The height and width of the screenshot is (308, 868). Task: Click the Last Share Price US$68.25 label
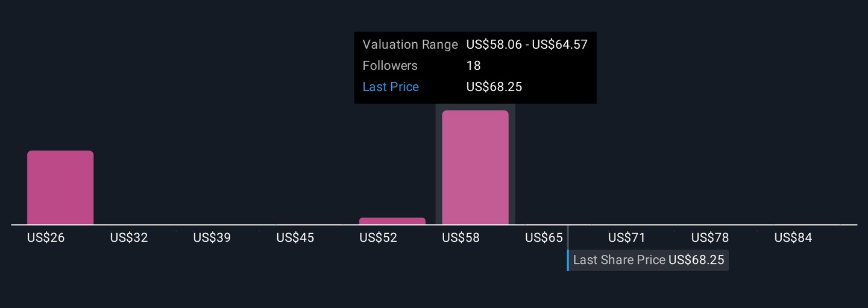pos(648,260)
